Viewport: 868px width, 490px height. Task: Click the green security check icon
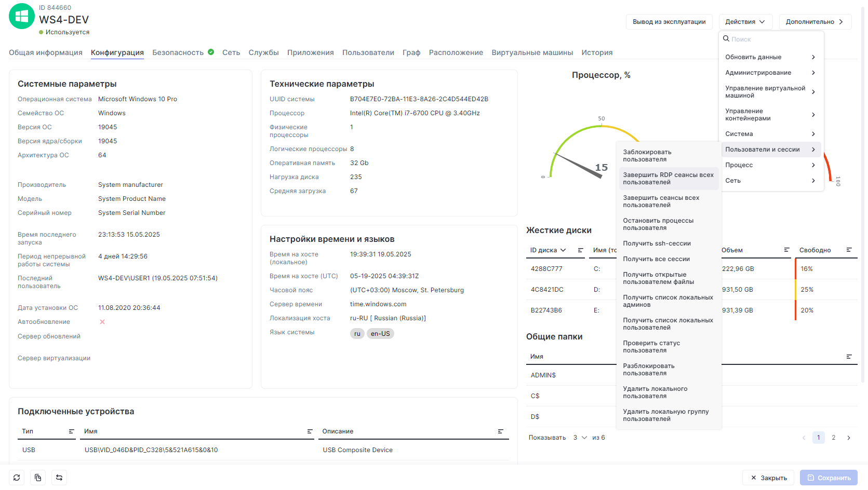point(211,52)
